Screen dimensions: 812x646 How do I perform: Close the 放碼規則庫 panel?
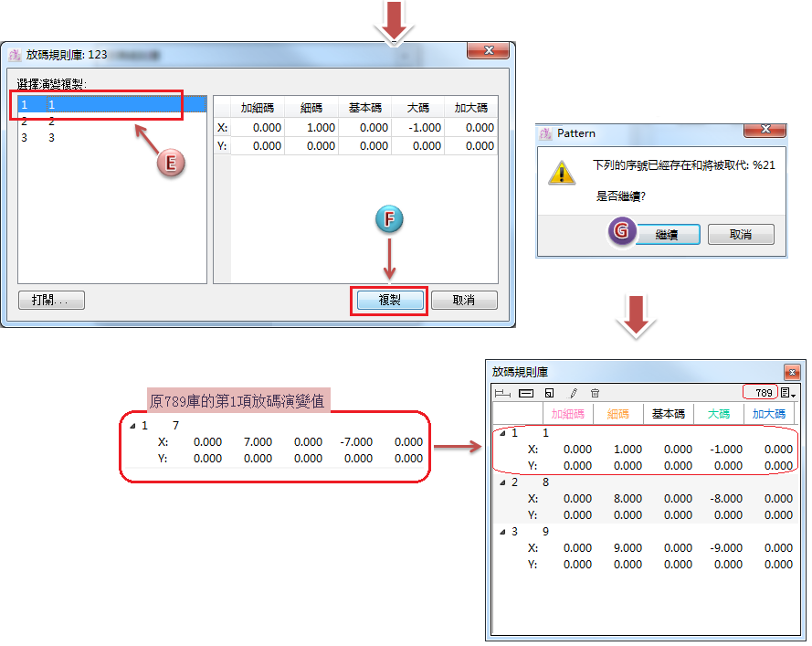click(792, 372)
